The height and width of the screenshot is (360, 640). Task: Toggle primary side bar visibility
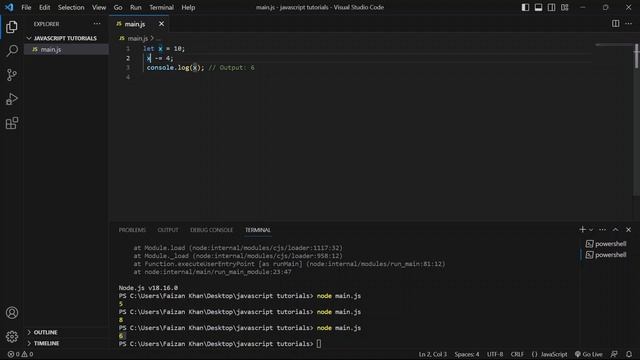click(525, 7)
